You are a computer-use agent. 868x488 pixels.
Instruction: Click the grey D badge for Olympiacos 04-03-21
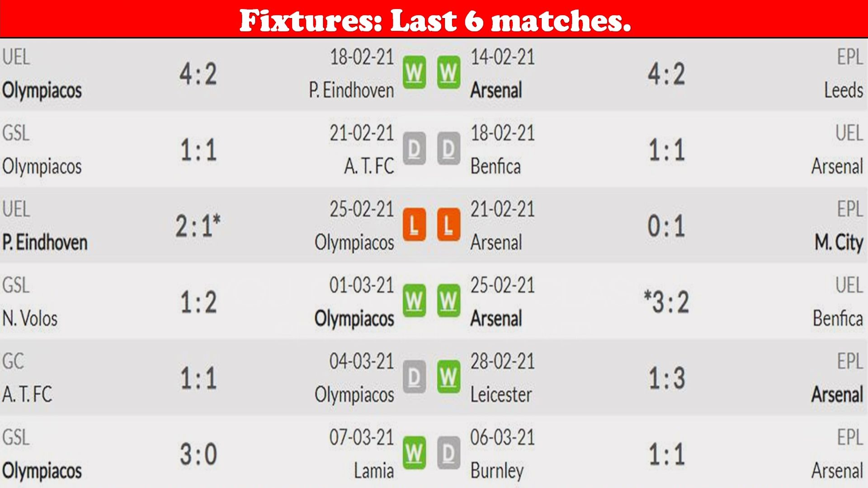(x=414, y=377)
